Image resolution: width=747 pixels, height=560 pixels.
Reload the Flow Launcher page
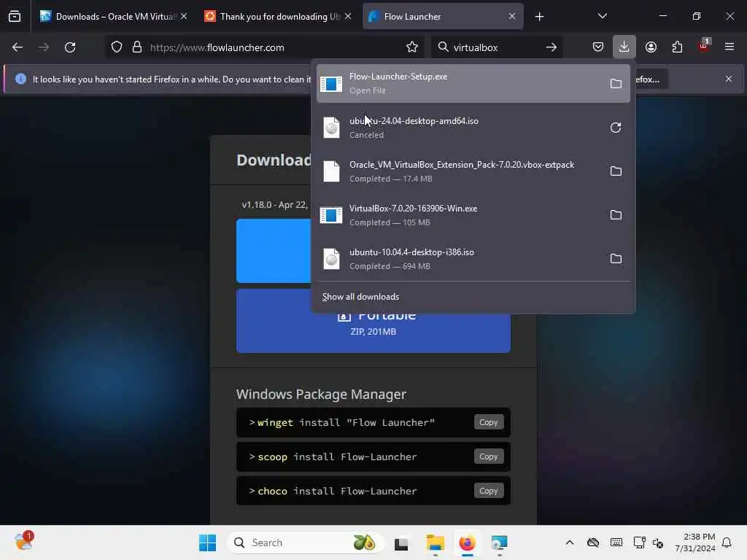coord(70,47)
